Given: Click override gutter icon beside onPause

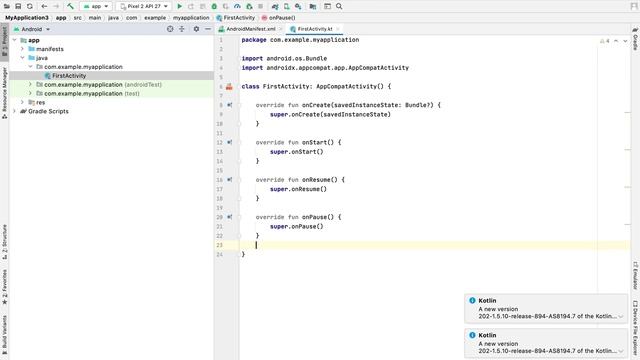Looking at the screenshot, I should 229,217.
